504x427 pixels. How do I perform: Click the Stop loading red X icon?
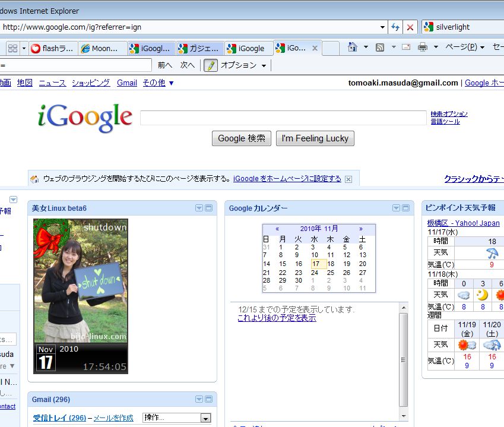coord(410,27)
